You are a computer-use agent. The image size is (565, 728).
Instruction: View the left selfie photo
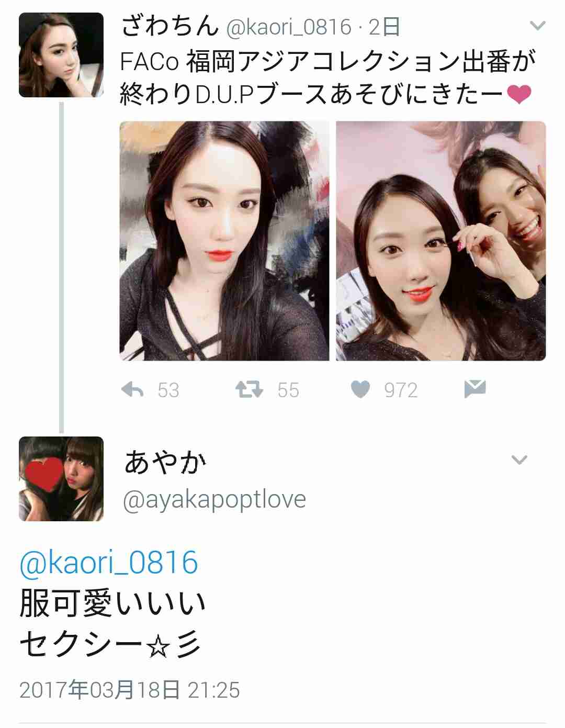[224, 241]
